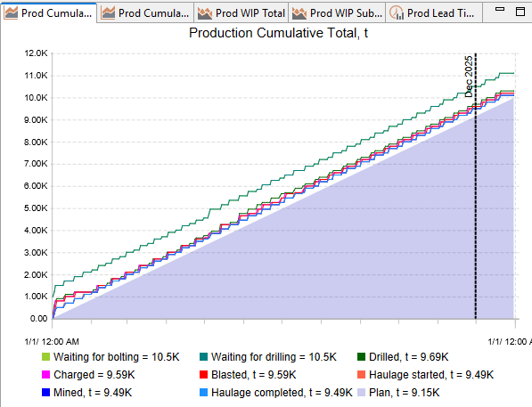The height and width of the screenshot is (407, 532).
Task: Click the right 1/1/ 12:00 axis label
Action: (510, 341)
